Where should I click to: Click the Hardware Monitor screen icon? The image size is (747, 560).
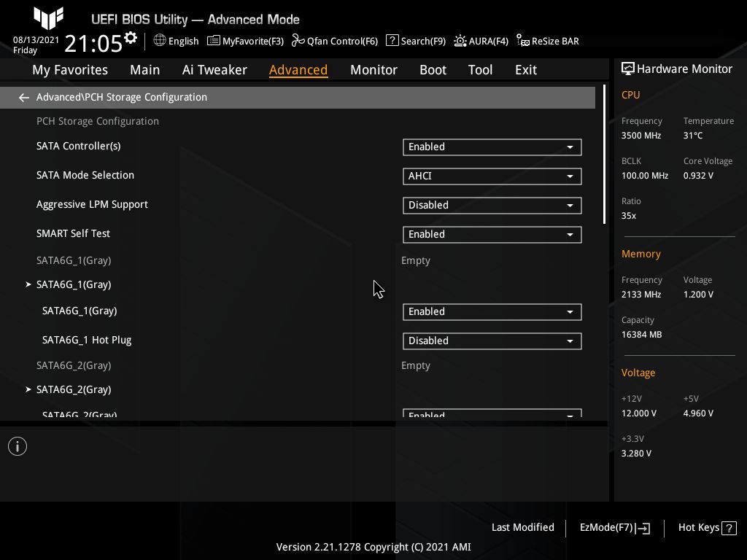(x=628, y=69)
